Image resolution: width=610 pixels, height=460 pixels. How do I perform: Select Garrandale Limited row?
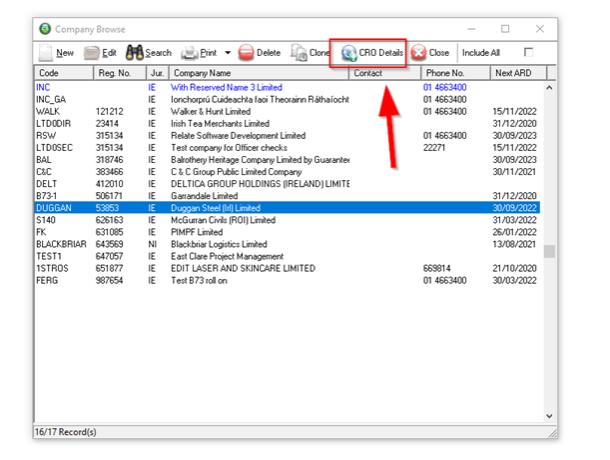click(287, 196)
